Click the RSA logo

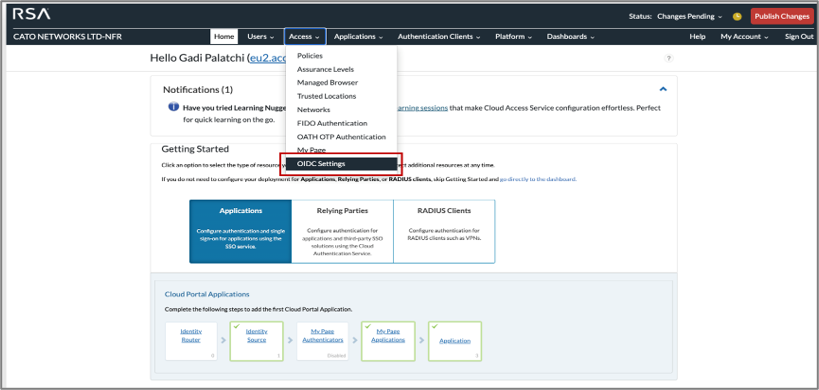[x=31, y=15]
